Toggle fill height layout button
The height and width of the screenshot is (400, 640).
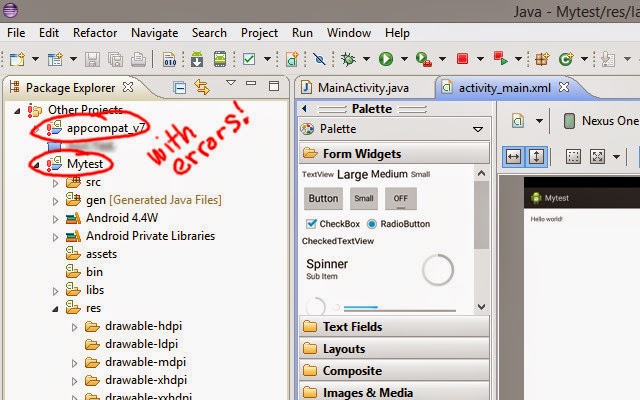click(x=536, y=156)
